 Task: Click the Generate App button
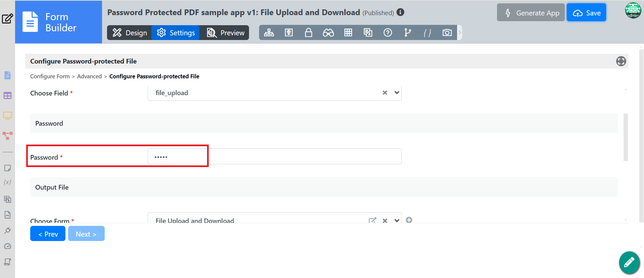[x=531, y=13]
